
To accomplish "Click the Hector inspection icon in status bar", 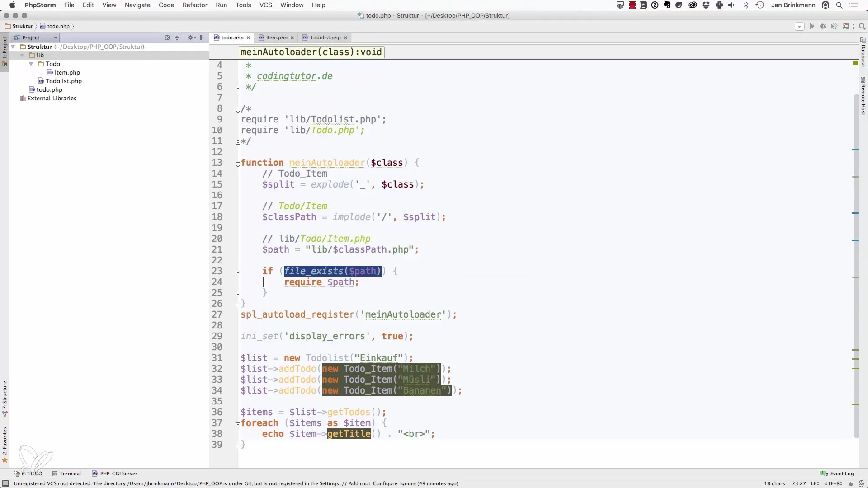I will (x=861, y=483).
